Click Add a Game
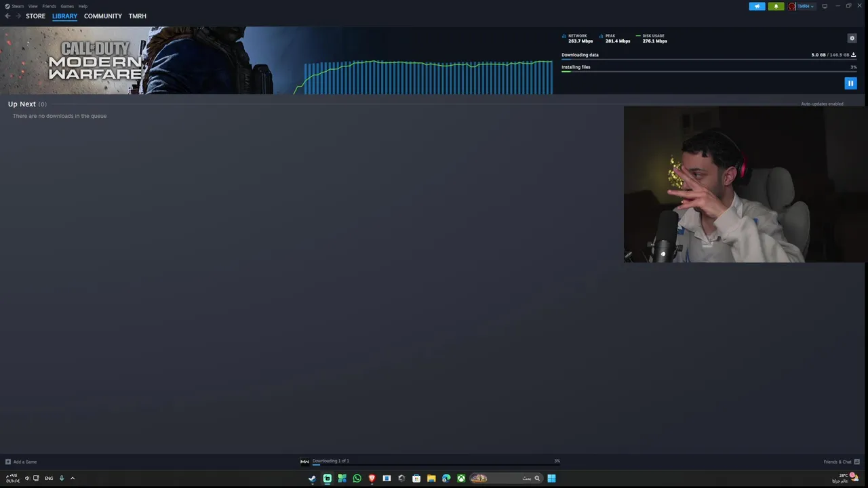This screenshot has height=488, width=868. 20,462
